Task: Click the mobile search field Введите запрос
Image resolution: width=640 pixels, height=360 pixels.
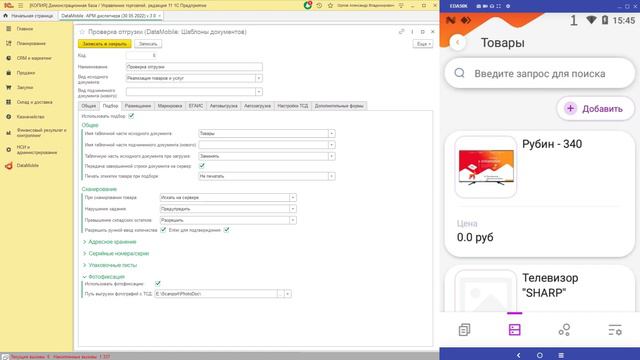Action: point(540,73)
